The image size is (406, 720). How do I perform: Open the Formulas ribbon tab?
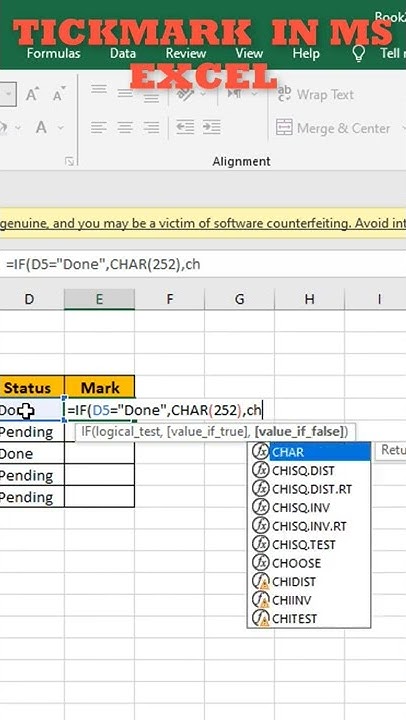click(x=54, y=53)
